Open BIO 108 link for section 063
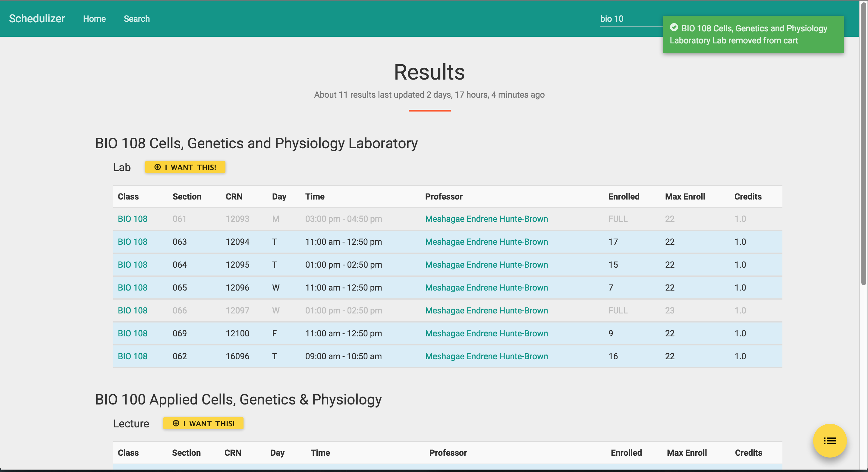The height and width of the screenshot is (472, 868). click(132, 241)
